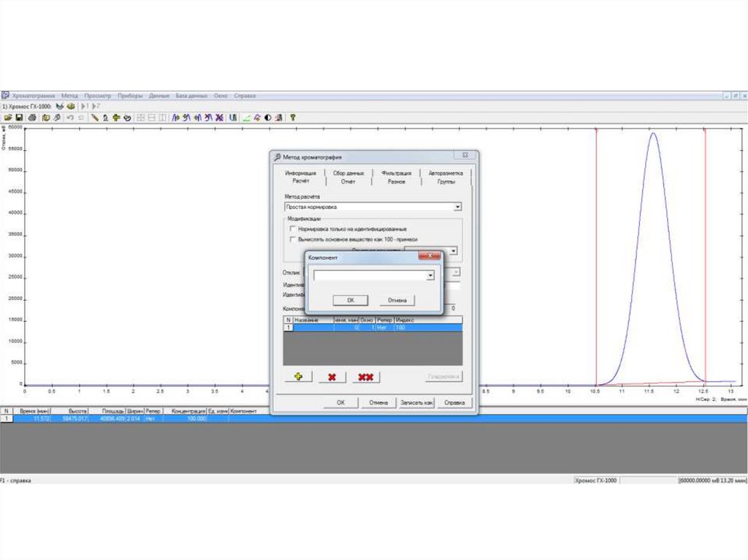Viewport: 748px width, 560px height.
Task: Click the floppy disk save icon
Action: (19, 117)
